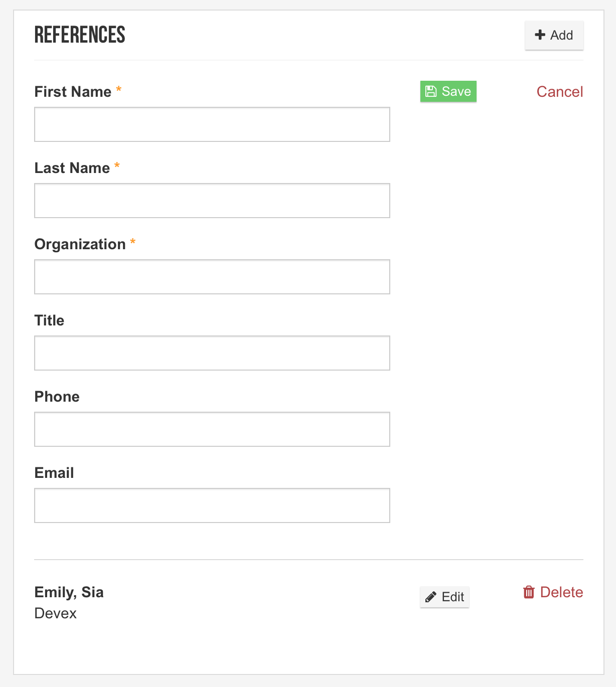Save the reference form
616x687 pixels.
(448, 91)
